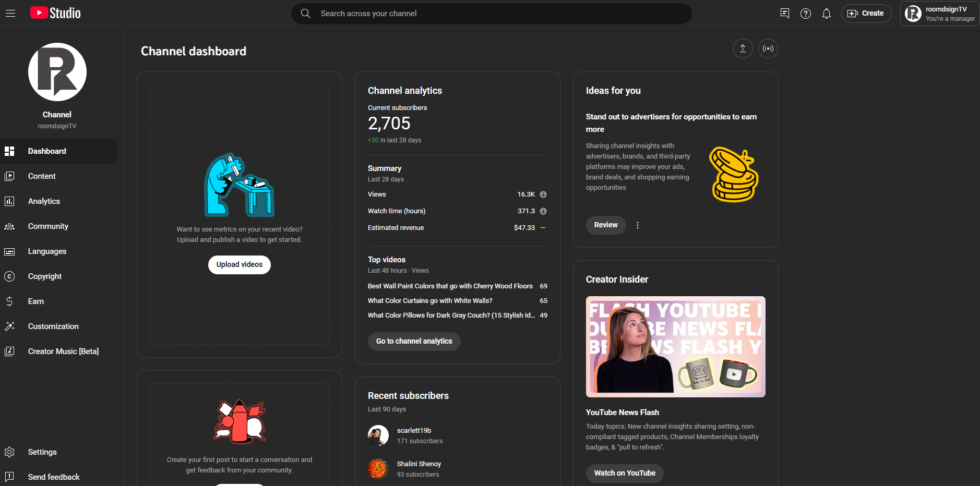Open the YouTube News Flash video thumbnail

[676, 347]
